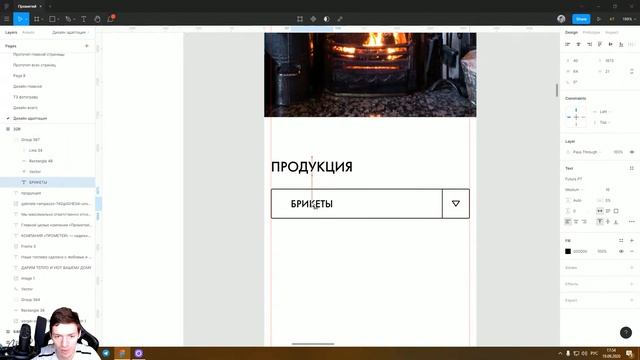Toggle Fixed size text resizing

616,211
